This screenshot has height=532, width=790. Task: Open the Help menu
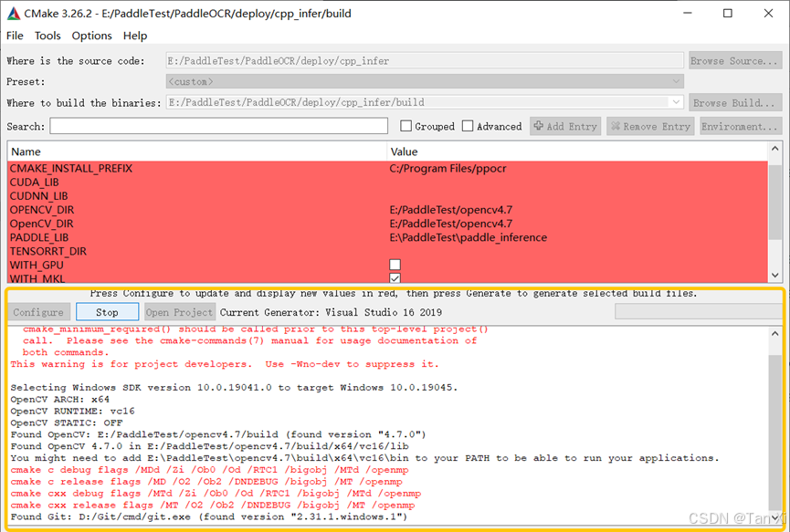tap(135, 36)
